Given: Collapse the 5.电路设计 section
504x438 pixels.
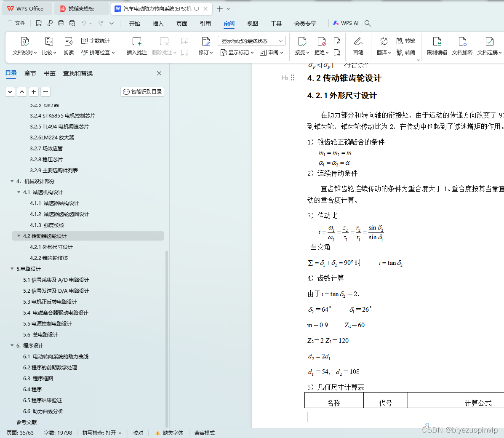Looking at the screenshot, I should coord(12,269).
